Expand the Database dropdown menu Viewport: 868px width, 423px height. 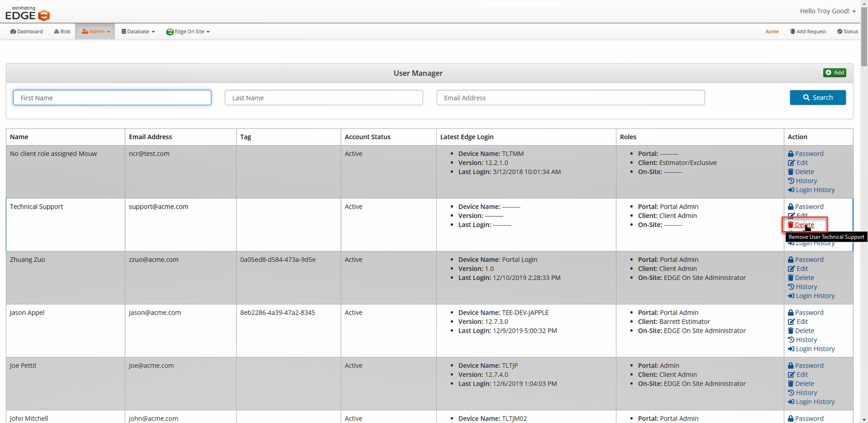tap(138, 31)
